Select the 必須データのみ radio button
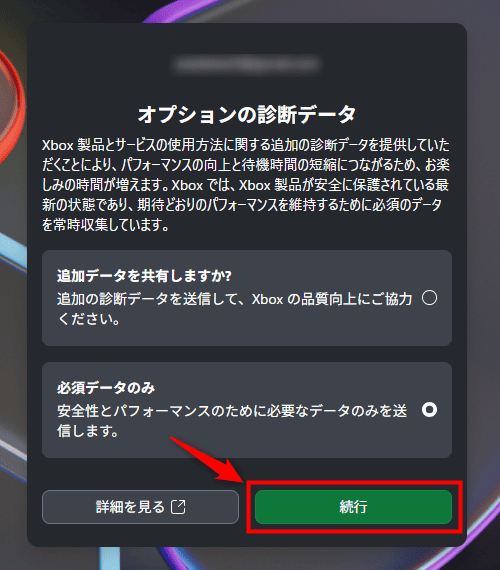The height and width of the screenshot is (570, 500). tap(429, 410)
